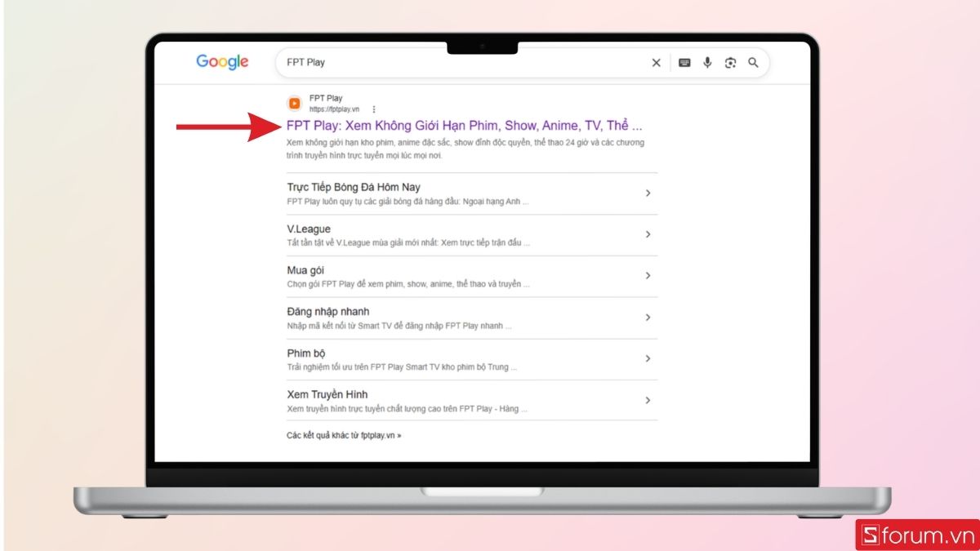The width and height of the screenshot is (980, 551).
Task: Click the magnifier search icon
Action: pyautogui.click(x=753, y=63)
